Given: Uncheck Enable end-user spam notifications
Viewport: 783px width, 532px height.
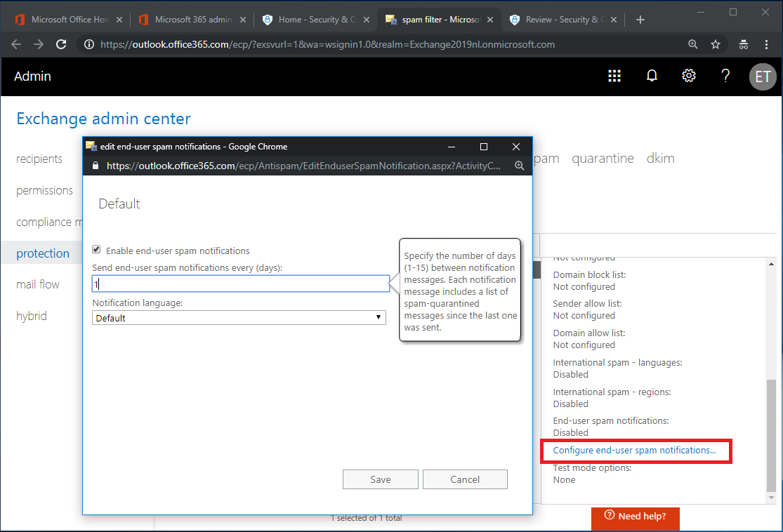Looking at the screenshot, I should pos(97,250).
